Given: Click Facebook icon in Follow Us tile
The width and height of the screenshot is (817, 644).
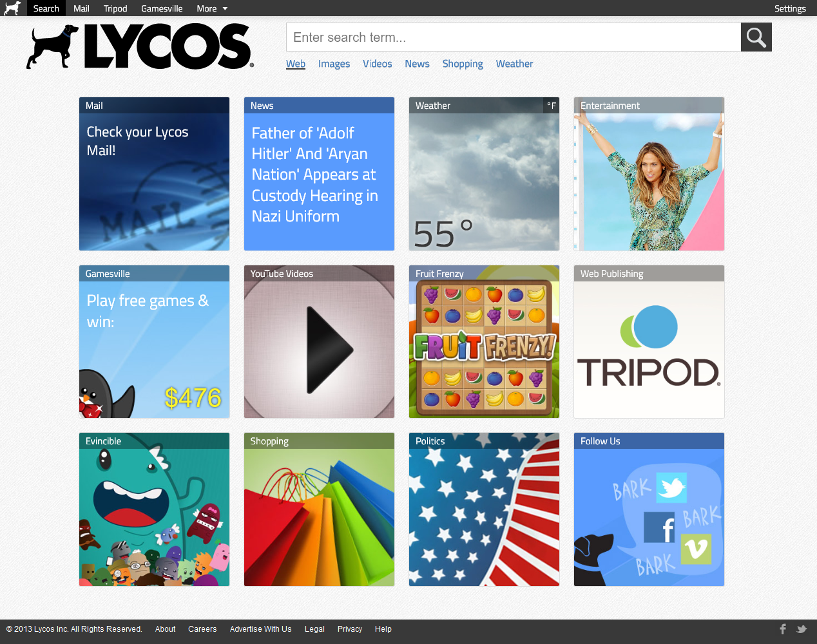Looking at the screenshot, I should [660, 527].
